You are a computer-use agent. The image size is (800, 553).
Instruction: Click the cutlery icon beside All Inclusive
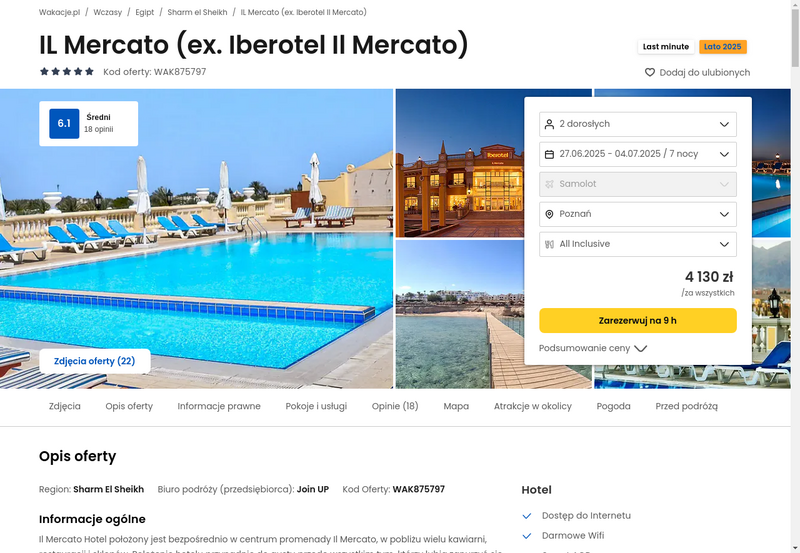(x=549, y=244)
